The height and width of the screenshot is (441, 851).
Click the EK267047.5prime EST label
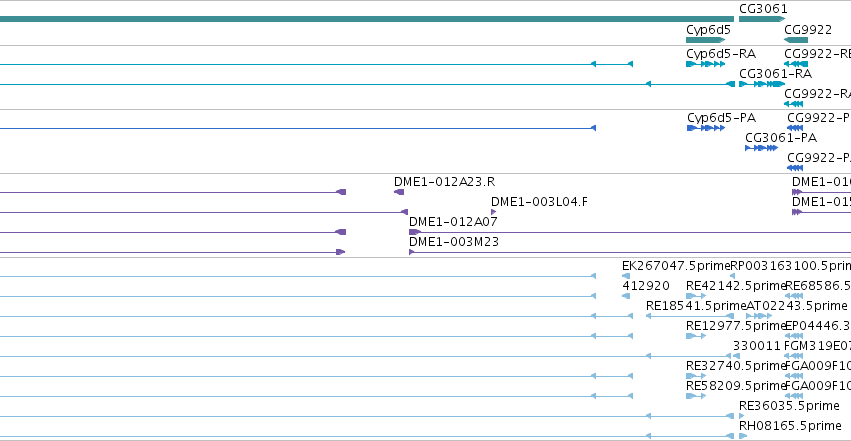coord(676,266)
